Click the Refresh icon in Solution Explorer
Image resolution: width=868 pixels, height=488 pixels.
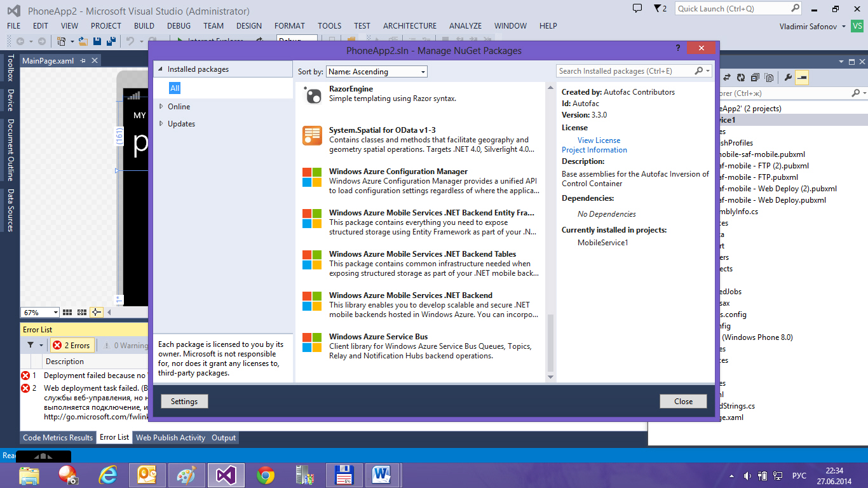tap(741, 78)
